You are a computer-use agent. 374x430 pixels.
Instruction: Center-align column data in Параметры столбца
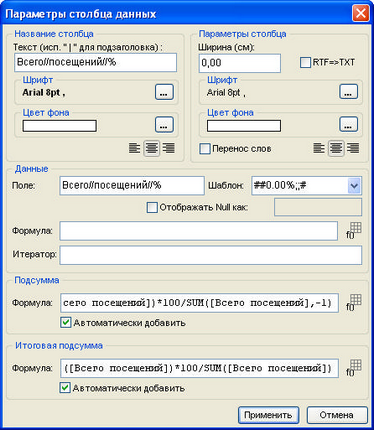pos(336,148)
